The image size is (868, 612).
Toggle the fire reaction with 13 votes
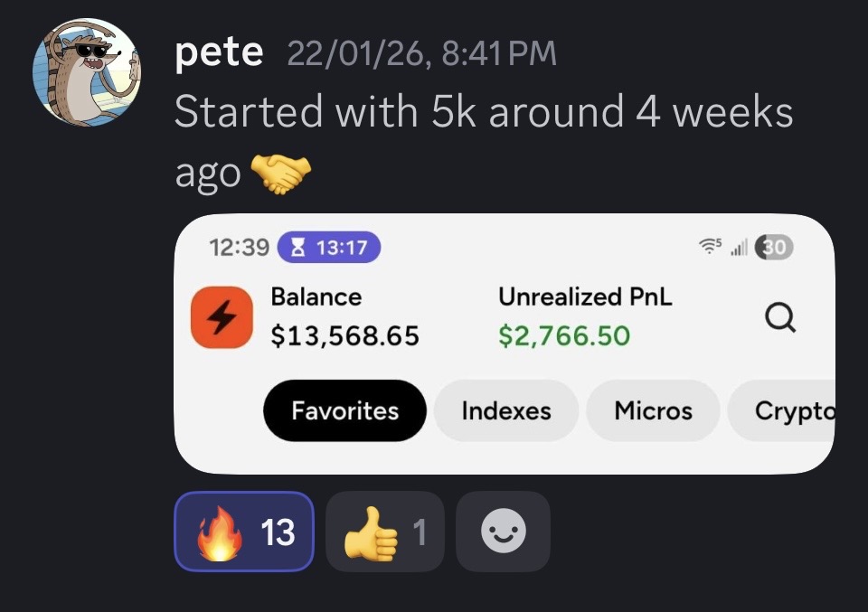pyautogui.click(x=244, y=532)
